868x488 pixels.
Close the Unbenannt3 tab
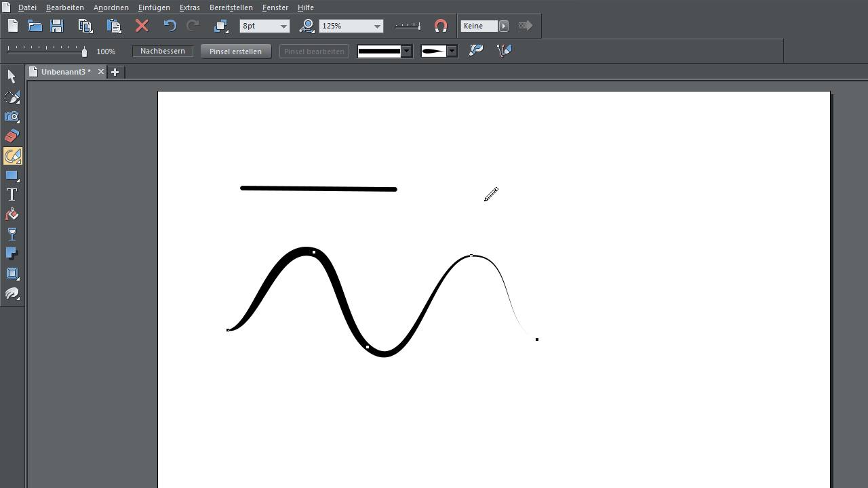pyautogui.click(x=101, y=72)
